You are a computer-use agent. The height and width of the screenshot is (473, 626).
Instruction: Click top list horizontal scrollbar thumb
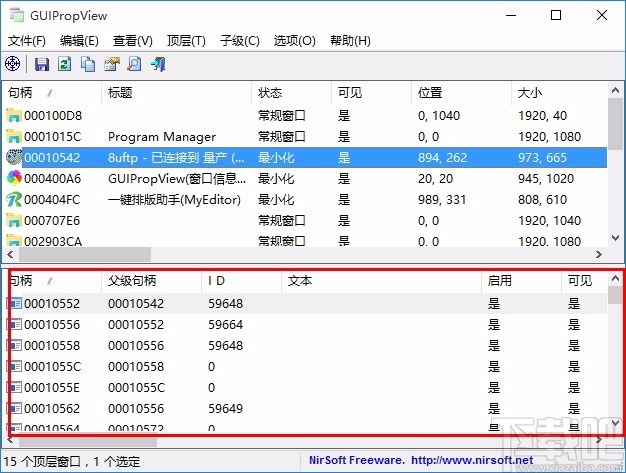(85, 254)
